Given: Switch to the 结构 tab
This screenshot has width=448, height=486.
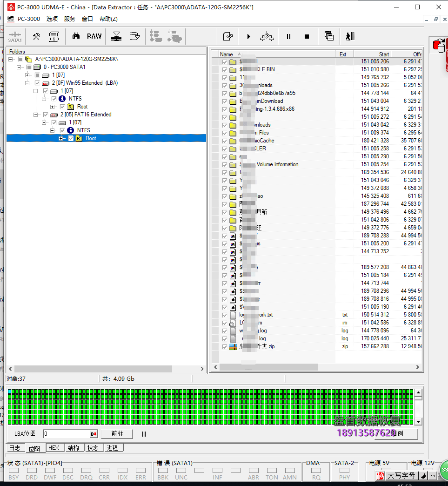Looking at the screenshot, I should [74, 448].
